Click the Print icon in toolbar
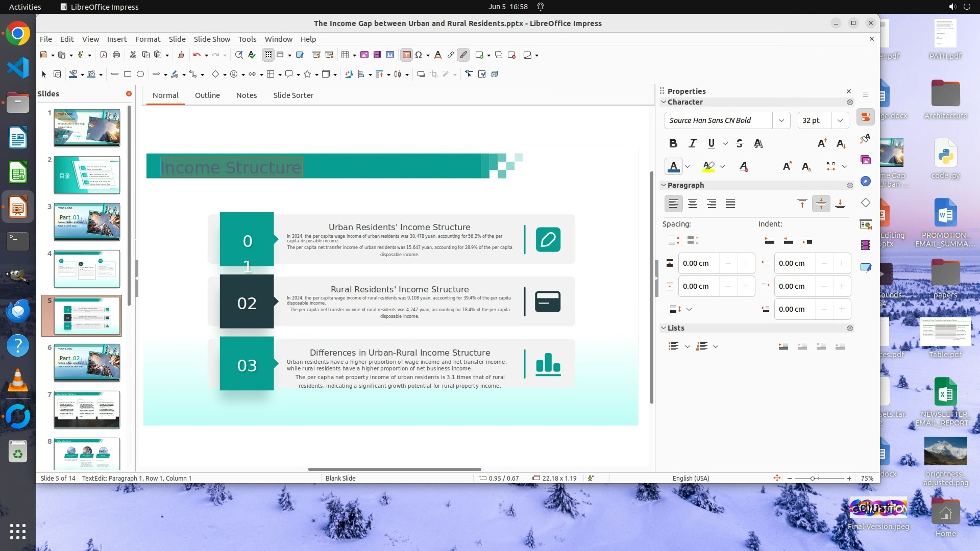This screenshot has width=980, height=551. pos(116,55)
